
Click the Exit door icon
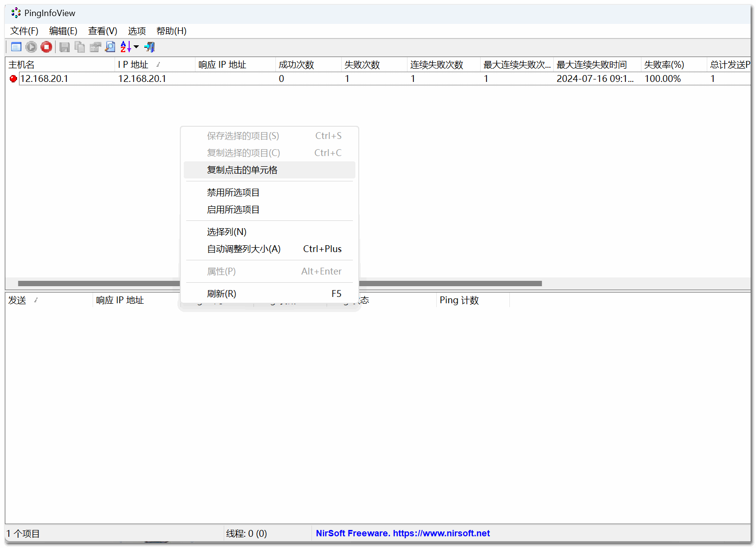click(x=150, y=47)
